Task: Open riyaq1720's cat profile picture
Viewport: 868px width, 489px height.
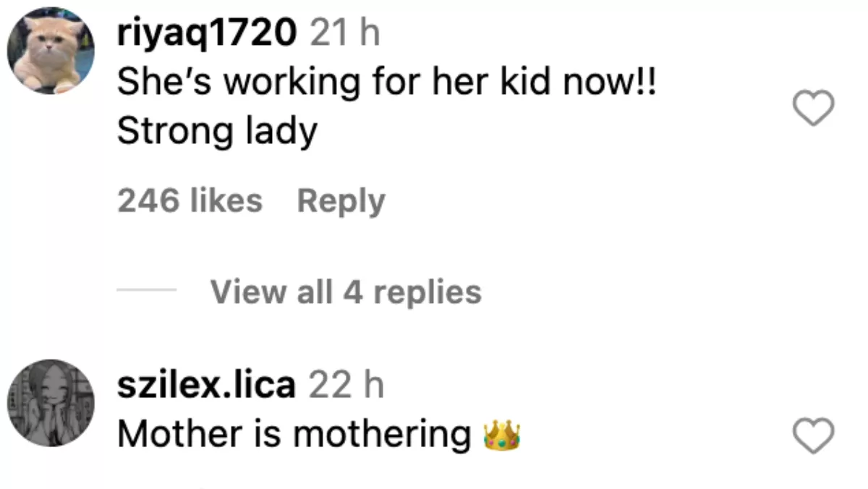Action: pyautogui.click(x=51, y=51)
